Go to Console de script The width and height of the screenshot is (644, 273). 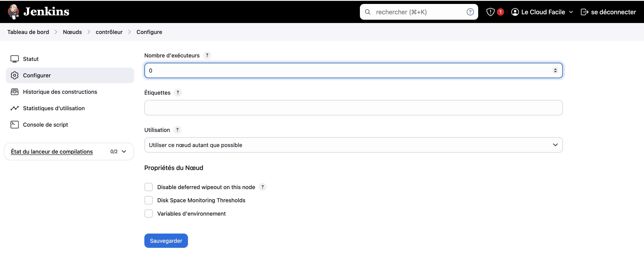click(45, 124)
